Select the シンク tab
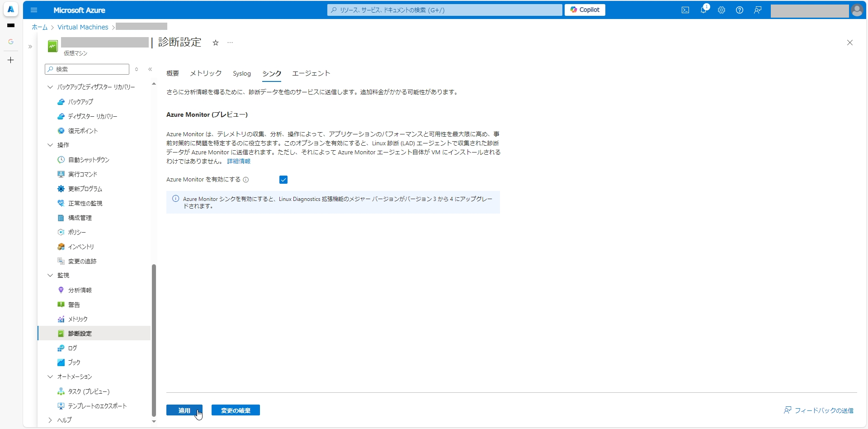The image size is (868, 429). 272,73
